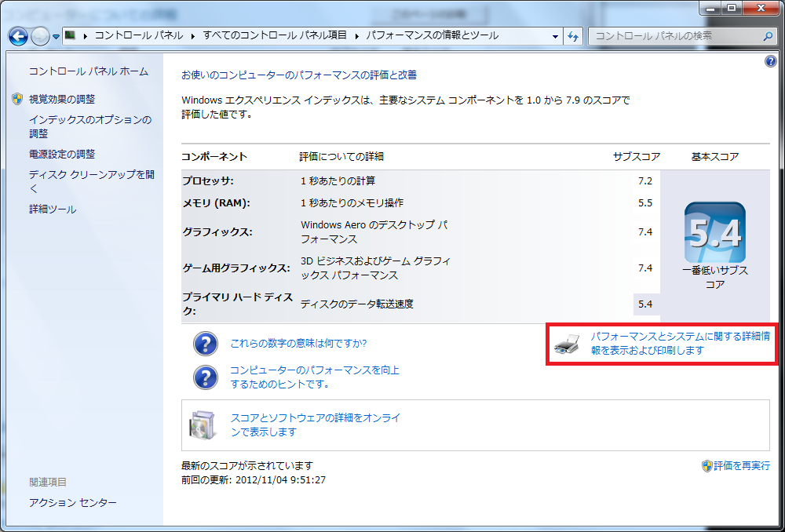Click shield icon beside 評価を再実行

[x=707, y=466]
